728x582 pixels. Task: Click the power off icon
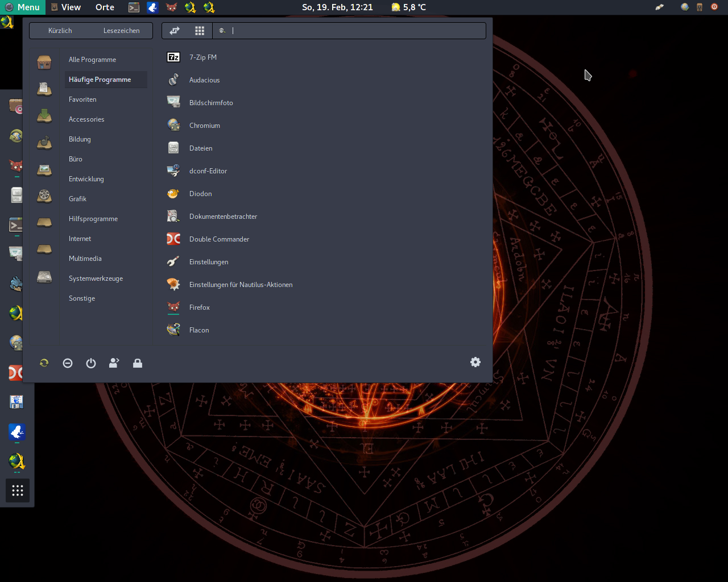point(91,363)
